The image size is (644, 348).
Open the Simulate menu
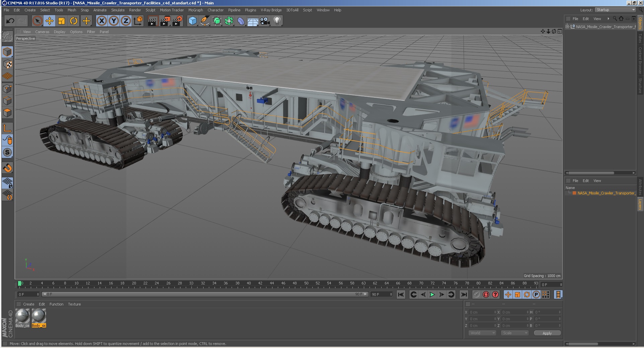click(118, 10)
